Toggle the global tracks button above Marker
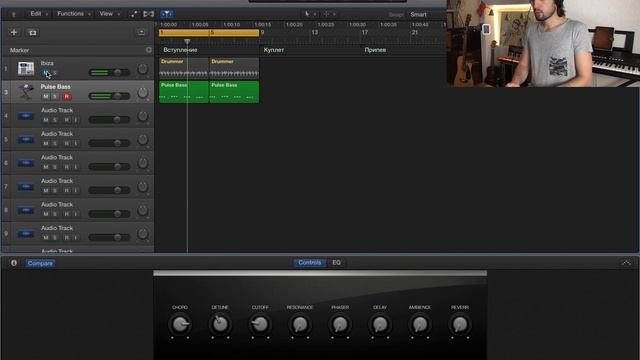The width and height of the screenshot is (640, 360). (x=141, y=32)
